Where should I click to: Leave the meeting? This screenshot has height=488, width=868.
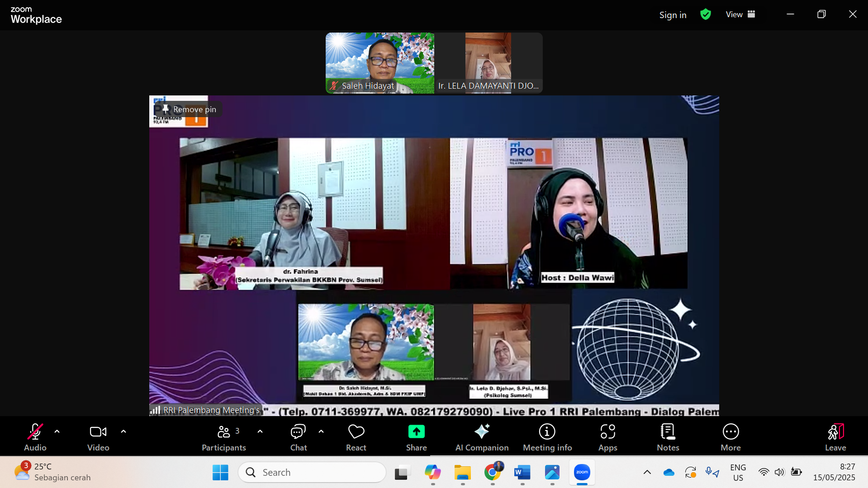[x=835, y=437]
